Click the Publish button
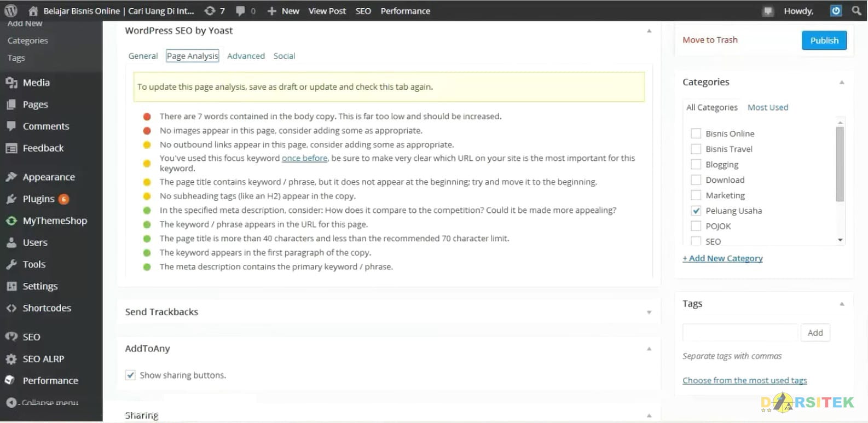 (824, 40)
